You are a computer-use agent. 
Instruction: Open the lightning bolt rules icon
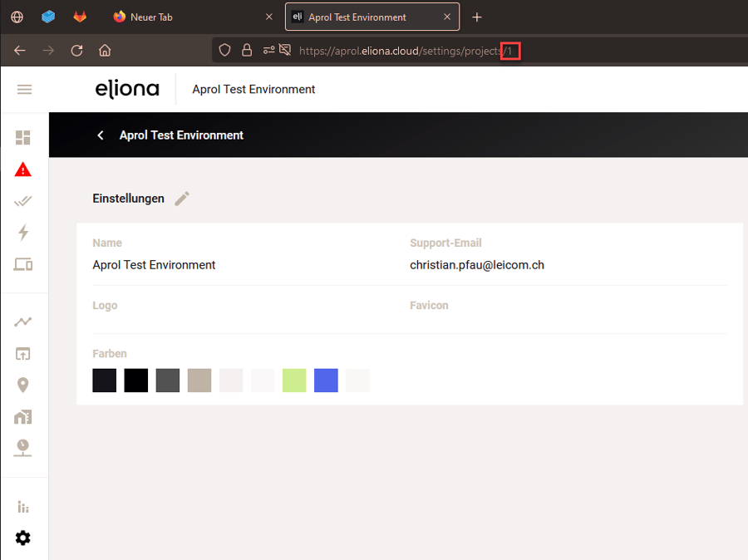23,233
